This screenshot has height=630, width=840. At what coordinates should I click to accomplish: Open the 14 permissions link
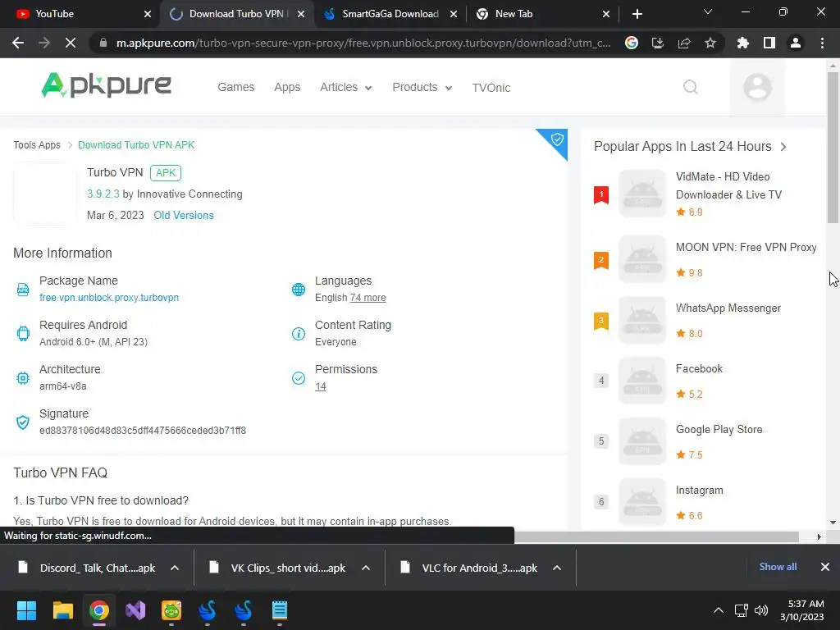tap(321, 386)
